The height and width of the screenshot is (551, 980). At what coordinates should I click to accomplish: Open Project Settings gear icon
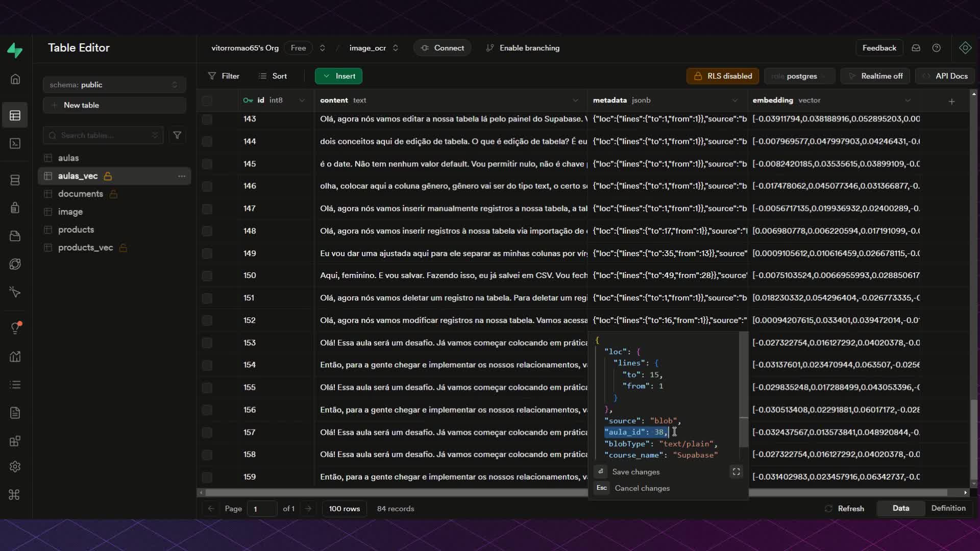(15, 466)
